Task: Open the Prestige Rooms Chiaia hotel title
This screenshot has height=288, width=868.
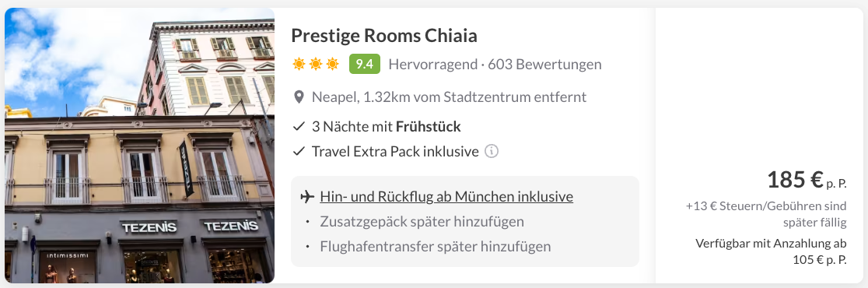Action: pos(384,36)
